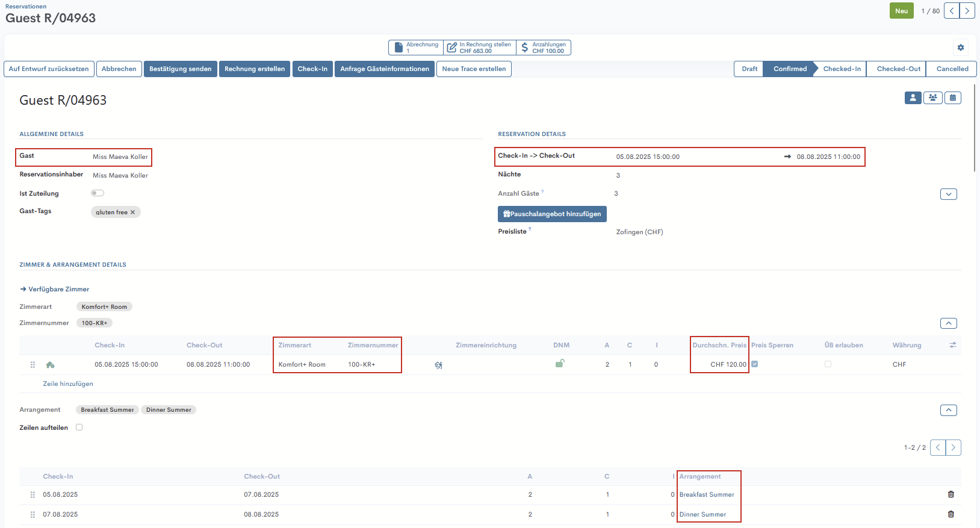
Task: Collapse the Arrangement section
Action: point(948,410)
